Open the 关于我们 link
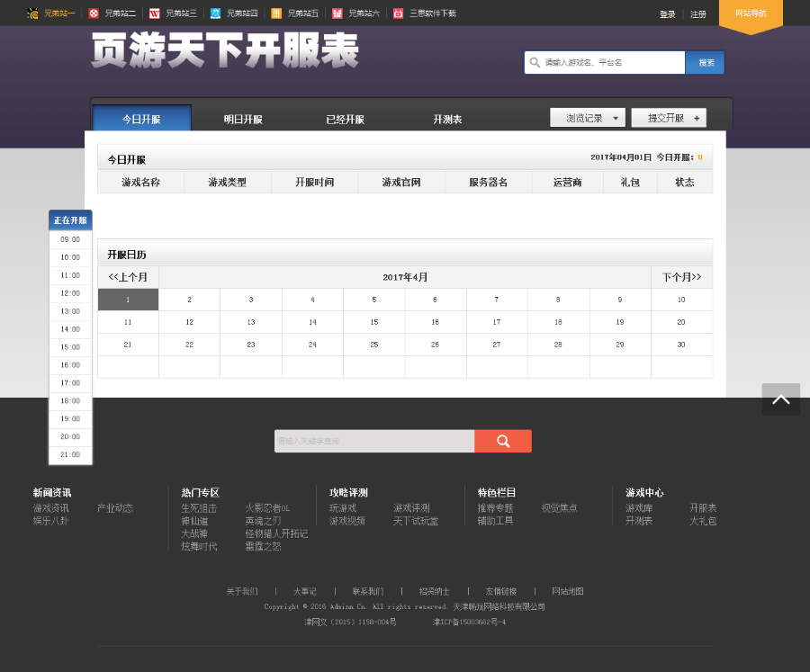The height and width of the screenshot is (672, 810). (242, 591)
